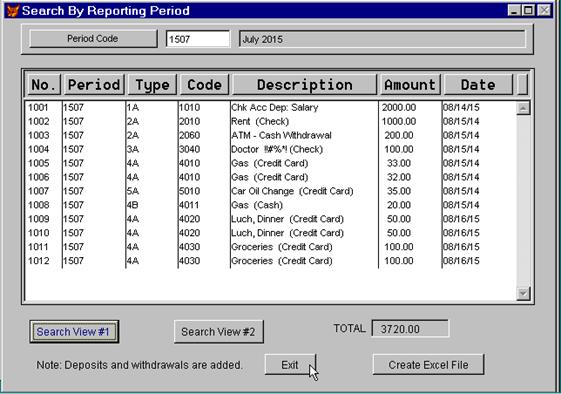
Task: Click the code 4011
Action: [x=190, y=205]
